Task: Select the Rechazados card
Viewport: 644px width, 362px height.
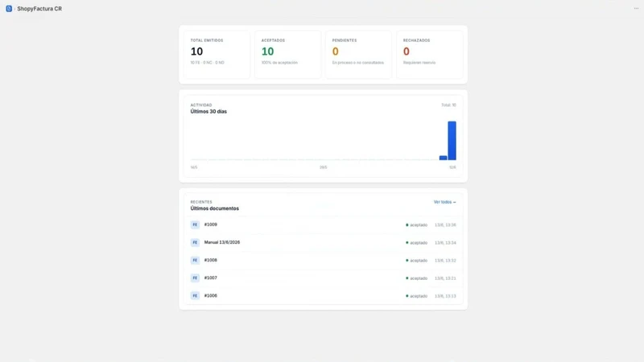Action: (x=430, y=55)
